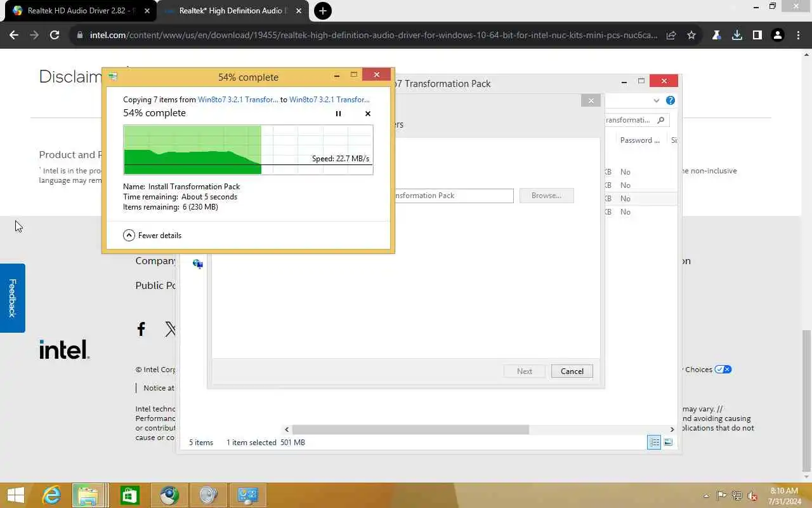Open the Windows Start button
Image resolution: width=812 pixels, height=508 pixels.
point(16,495)
